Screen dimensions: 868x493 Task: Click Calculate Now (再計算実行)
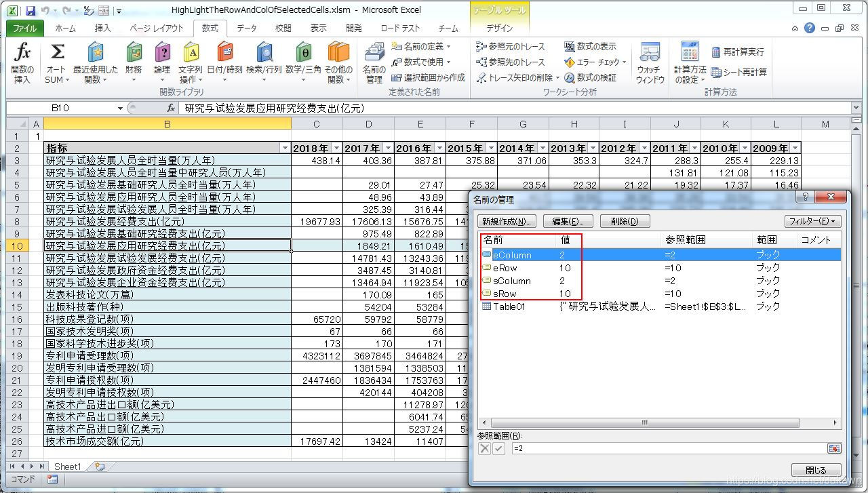[x=738, y=52]
